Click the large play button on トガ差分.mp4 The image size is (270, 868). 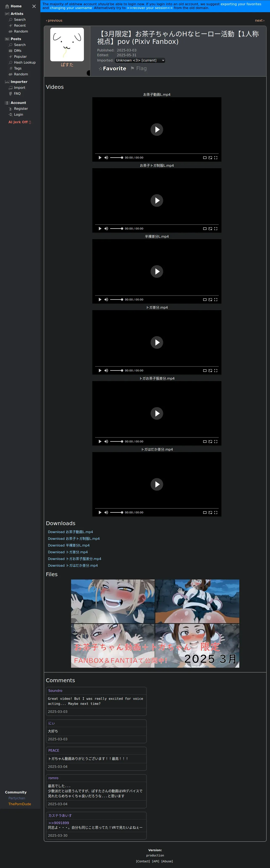coord(157,342)
